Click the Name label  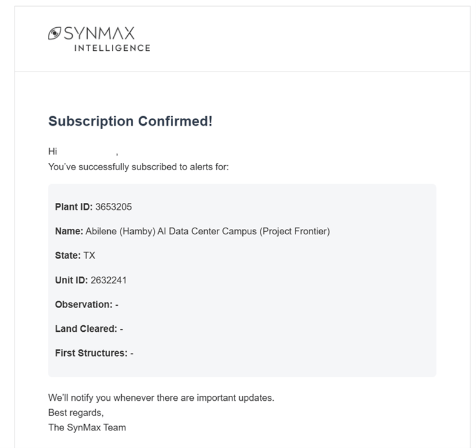68,231
